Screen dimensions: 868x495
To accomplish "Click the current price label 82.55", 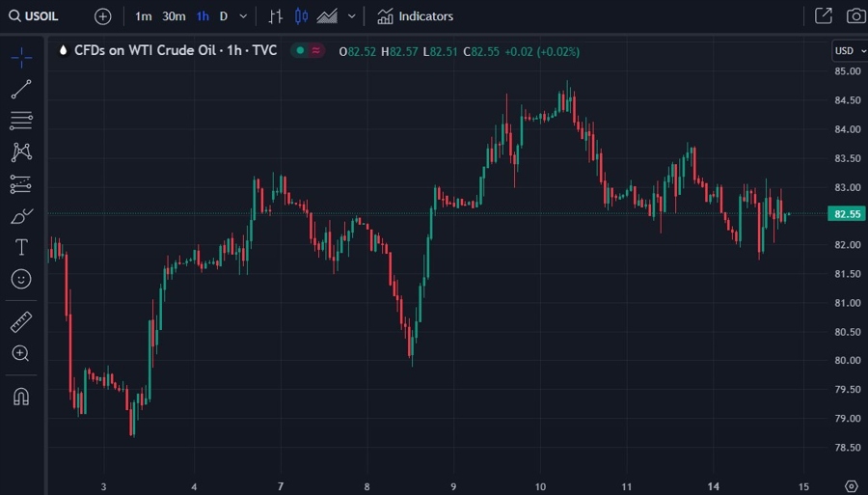I will (x=847, y=213).
